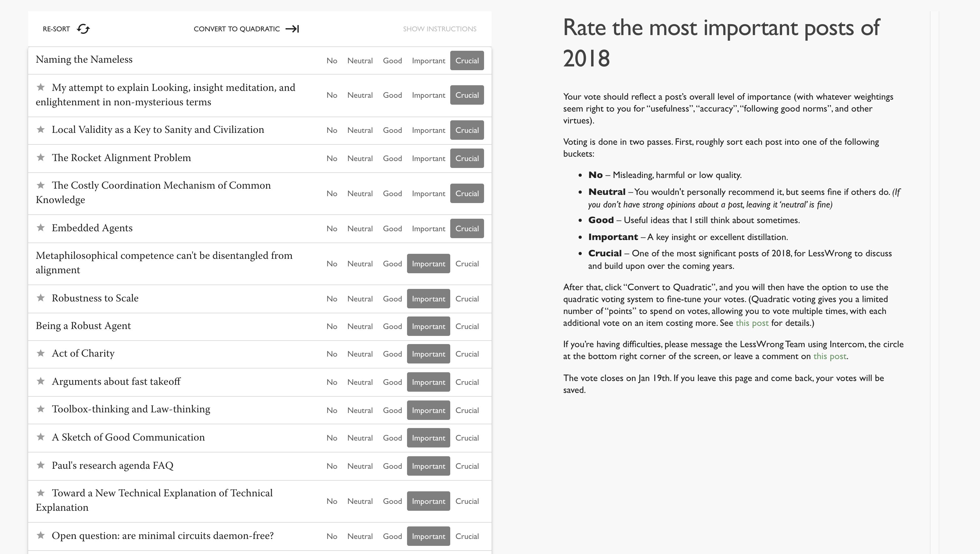
Task: Click star next to Paul's research agenda FAQ
Action: (x=40, y=465)
